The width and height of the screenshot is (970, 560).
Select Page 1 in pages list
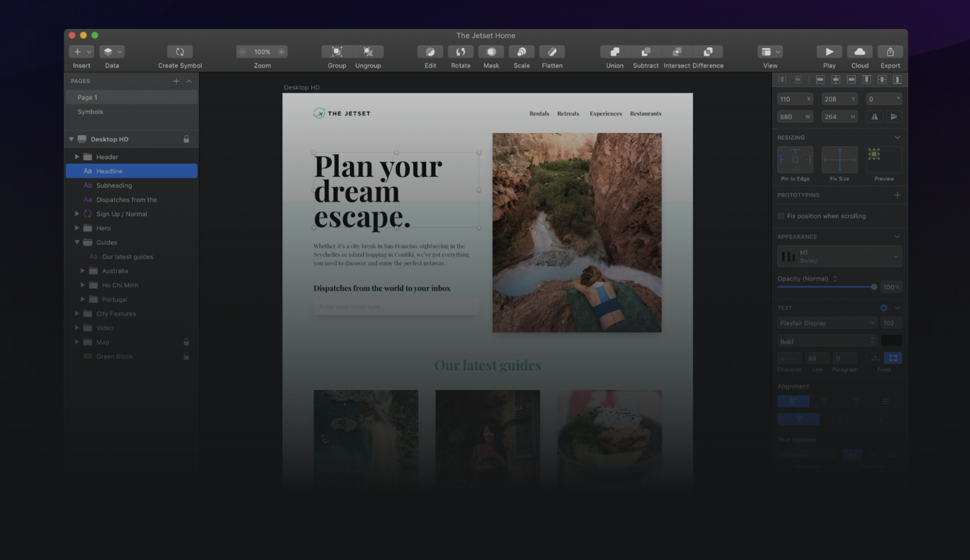[x=132, y=97]
